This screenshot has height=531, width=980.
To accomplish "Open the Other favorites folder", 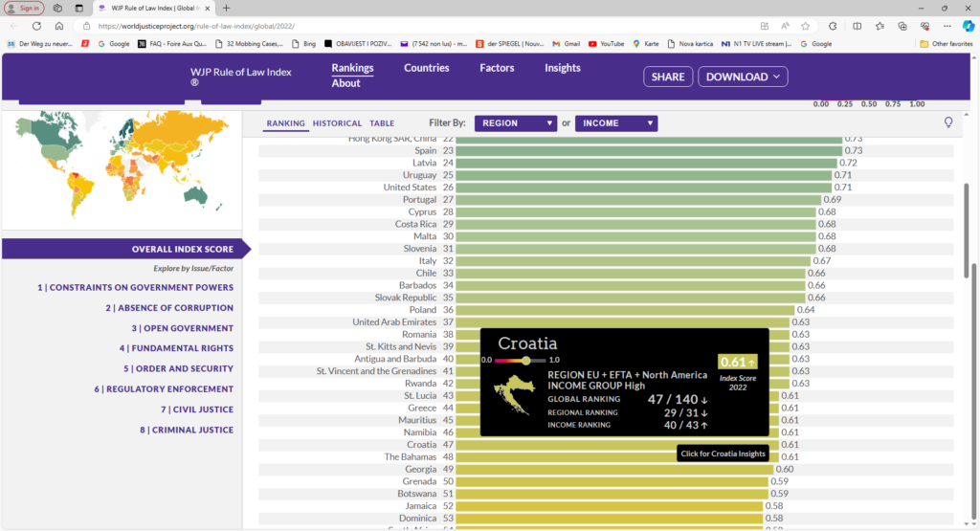I will [x=946, y=43].
